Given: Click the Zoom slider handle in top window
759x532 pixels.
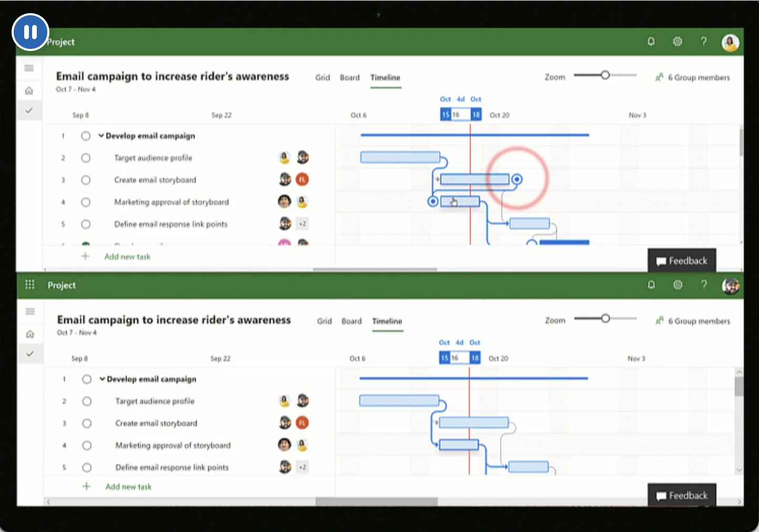Looking at the screenshot, I should (x=605, y=75).
